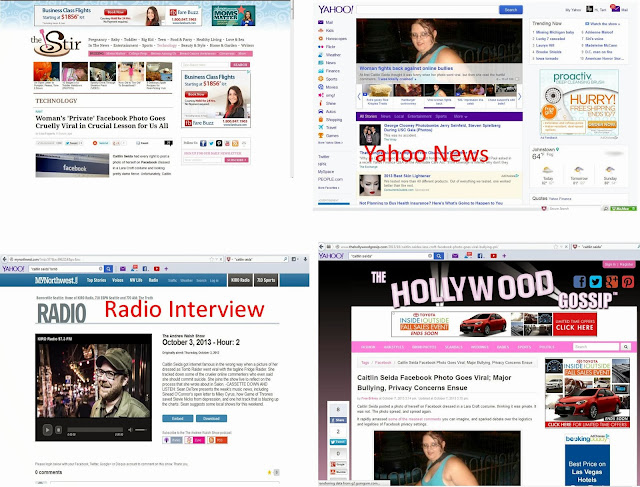Image resolution: width=640 pixels, height=487 pixels.
Task: Open NW Life on MyNorthwest nav
Action: click(x=136, y=280)
